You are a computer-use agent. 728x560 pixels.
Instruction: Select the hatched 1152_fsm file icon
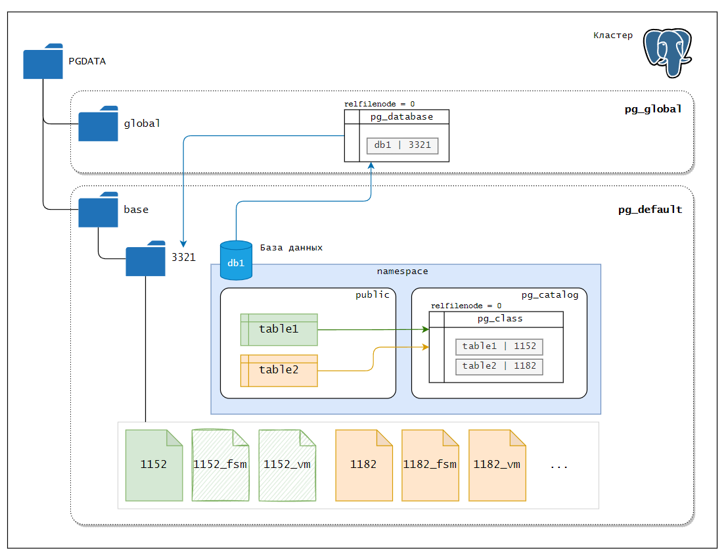coord(220,465)
